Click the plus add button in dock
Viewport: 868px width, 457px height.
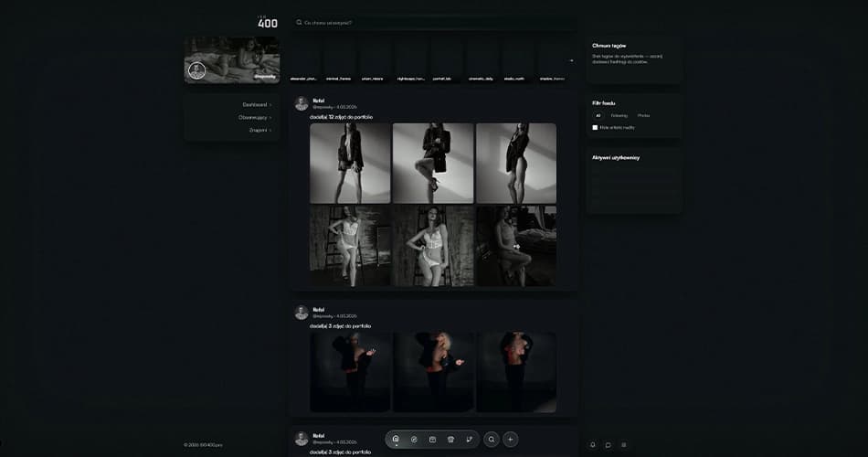511,440
